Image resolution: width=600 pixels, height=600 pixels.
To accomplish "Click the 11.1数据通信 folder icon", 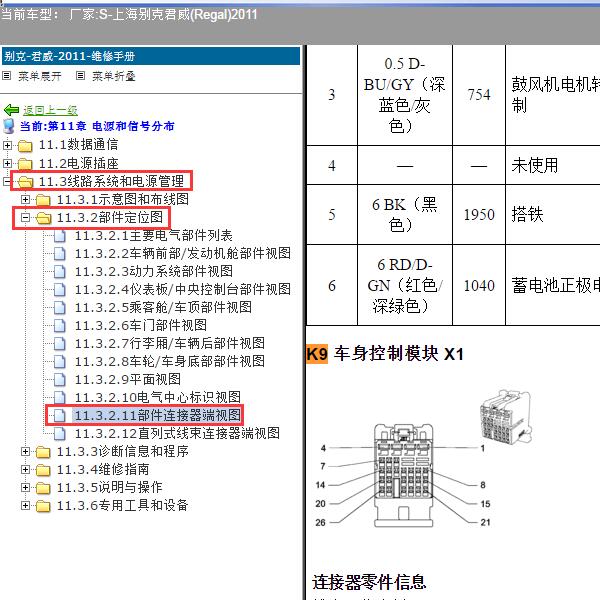I will [25, 145].
